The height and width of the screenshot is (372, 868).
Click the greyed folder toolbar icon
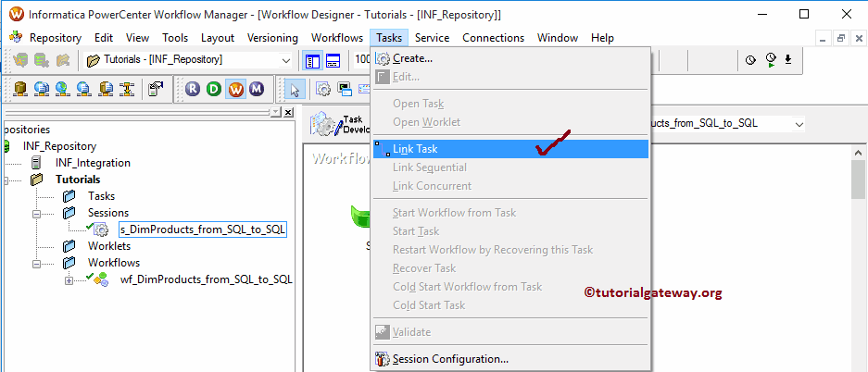tap(63, 60)
